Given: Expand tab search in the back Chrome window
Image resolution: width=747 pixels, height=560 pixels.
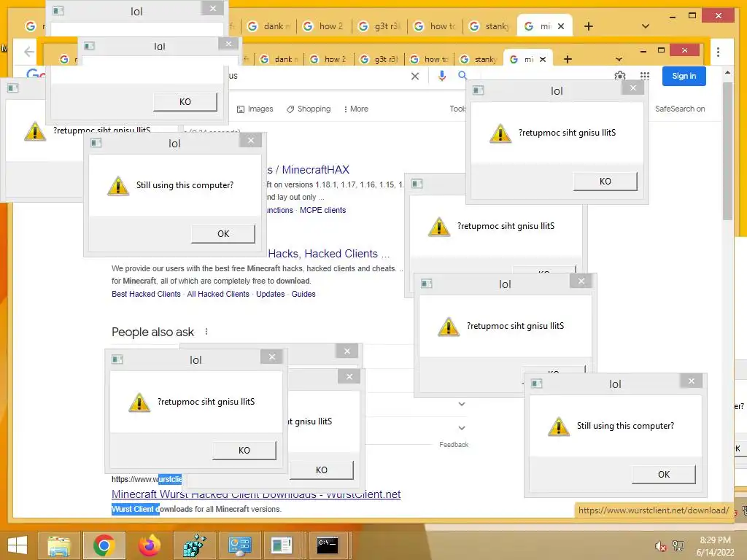Looking at the screenshot, I should (645, 26).
